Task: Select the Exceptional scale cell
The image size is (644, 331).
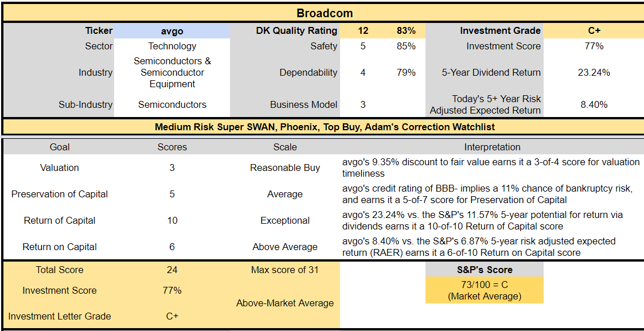Action: pyautogui.click(x=285, y=220)
